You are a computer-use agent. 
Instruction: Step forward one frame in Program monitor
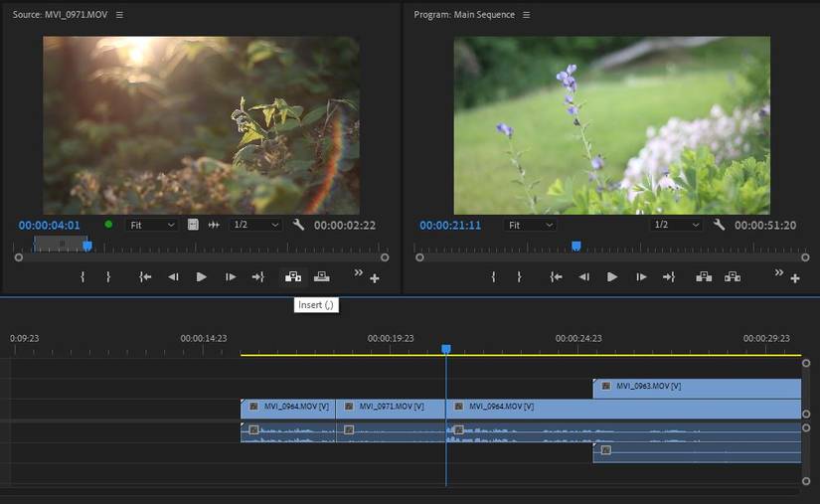641,277
